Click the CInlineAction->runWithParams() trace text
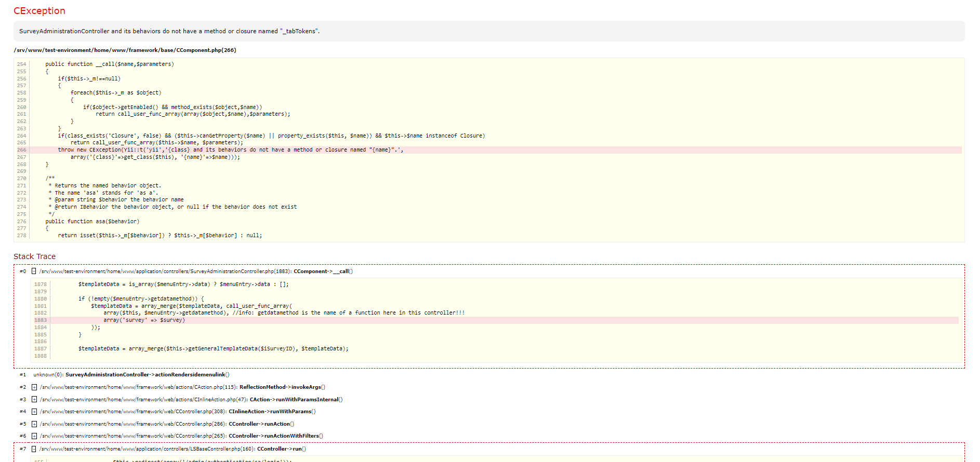The width and height of the screenshot is (980, 462). pos(272,412)
